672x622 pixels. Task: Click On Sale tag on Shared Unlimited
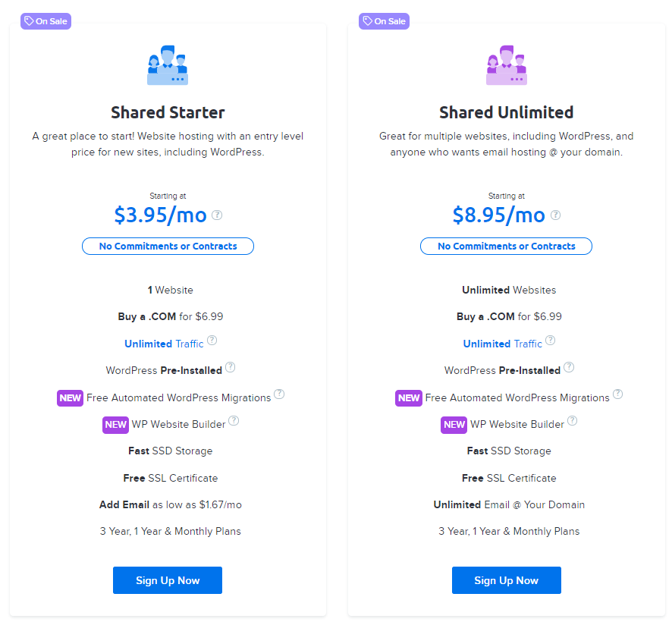(x=385, y=21)
